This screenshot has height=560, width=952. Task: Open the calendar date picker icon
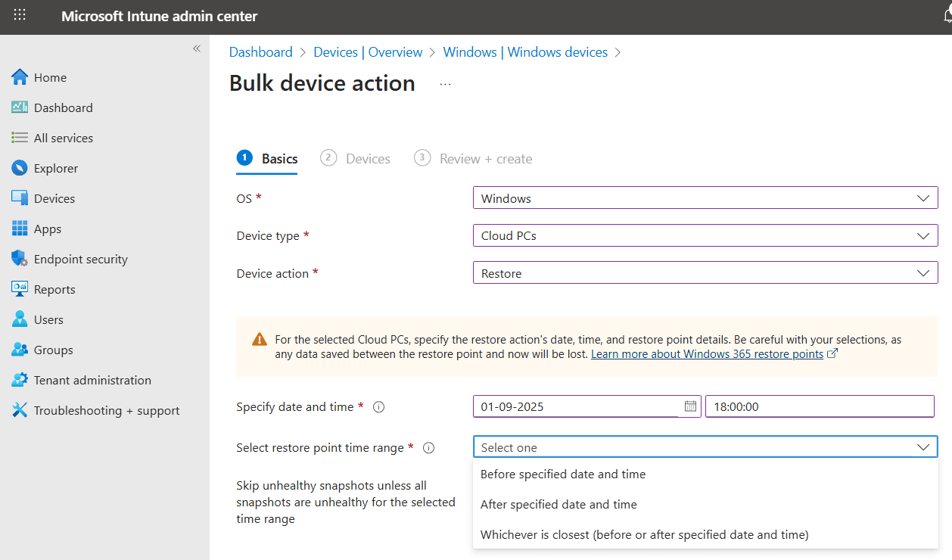coord(690,406)
